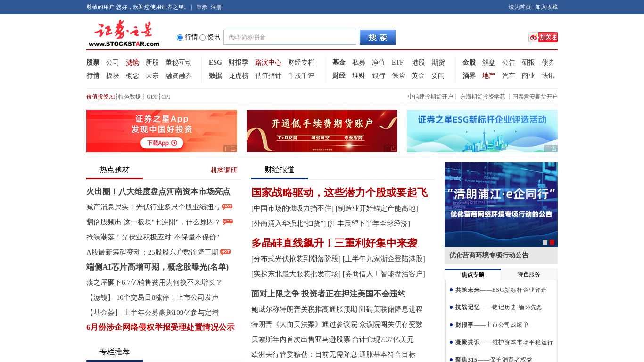Select the 行情 radio button
This screenshot has width=644, height=362.
[x=180, y=37]
